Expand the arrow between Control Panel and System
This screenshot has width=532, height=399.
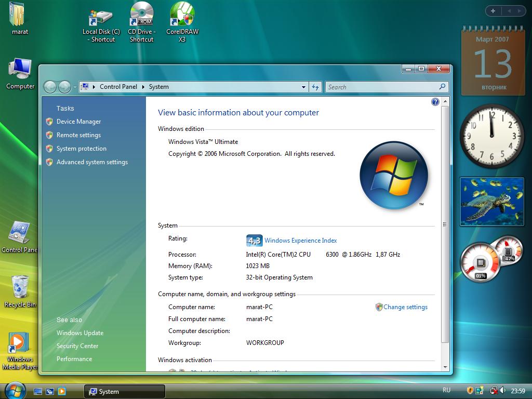[143, 87]
